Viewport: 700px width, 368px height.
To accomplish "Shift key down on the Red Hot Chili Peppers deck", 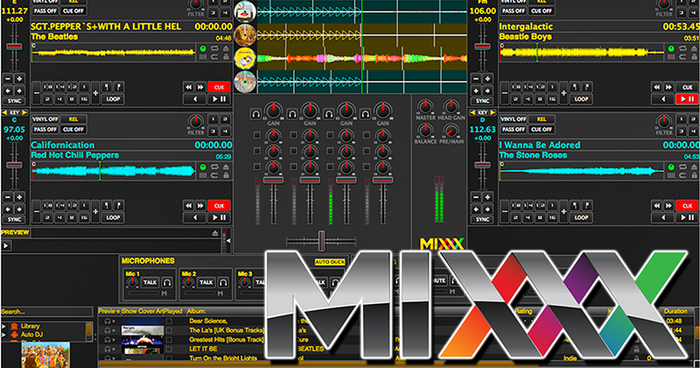I will pyautogui.click(x=4, y=113).
